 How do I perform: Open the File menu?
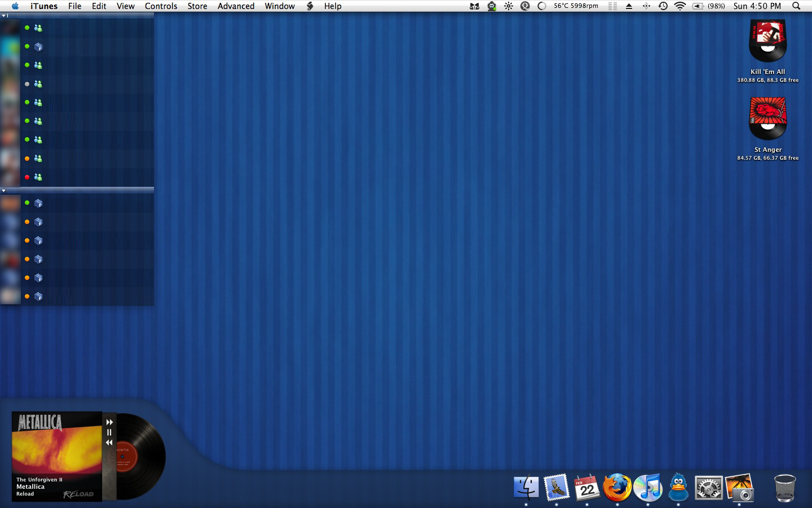click(x=74, y=6)
